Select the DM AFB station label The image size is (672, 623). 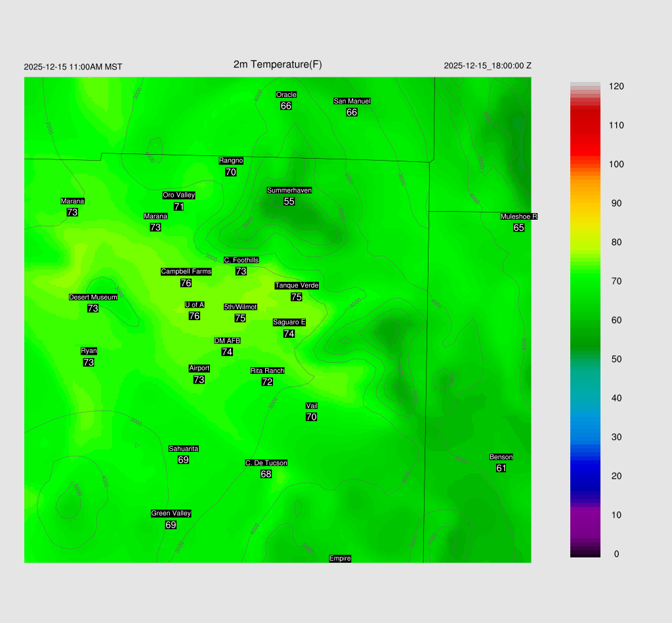coord(227,340)
